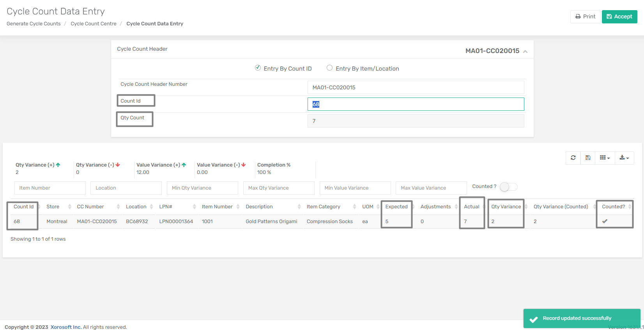Sort by Location column header

click(139, 207)
